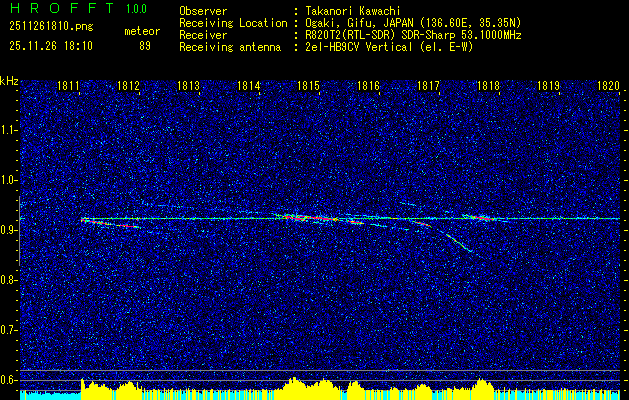Viewport: 629px width, 400px height.
Task: Select the version number 1.0.0
Action: coord(136,8)
